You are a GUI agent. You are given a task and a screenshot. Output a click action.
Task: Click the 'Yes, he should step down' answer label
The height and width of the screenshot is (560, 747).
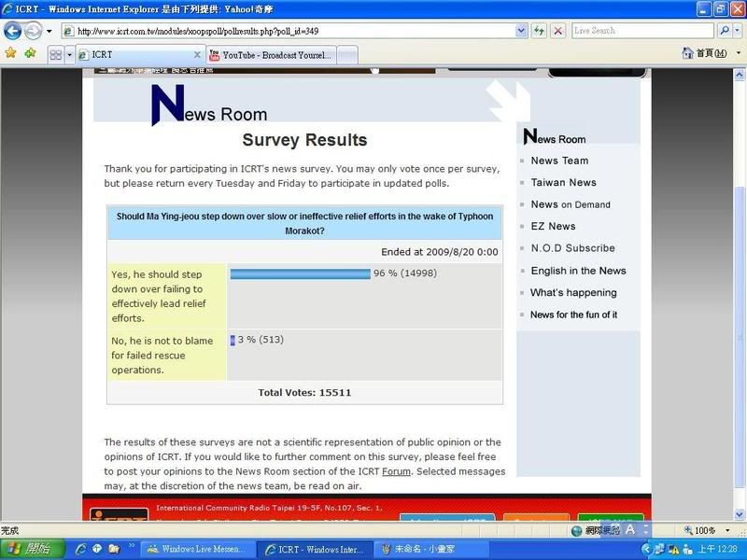(158, 296)
